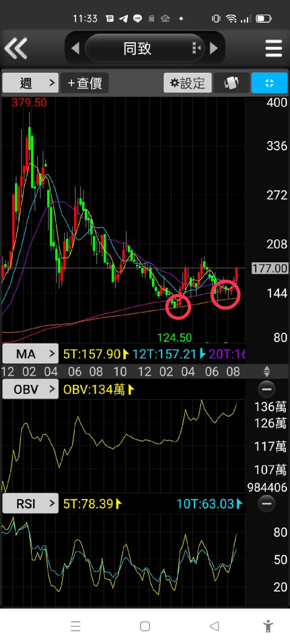The height and width of the screenshot is (644, 290).
Task: Open the RSI indicator dropdown
Action: coord(31,504)
